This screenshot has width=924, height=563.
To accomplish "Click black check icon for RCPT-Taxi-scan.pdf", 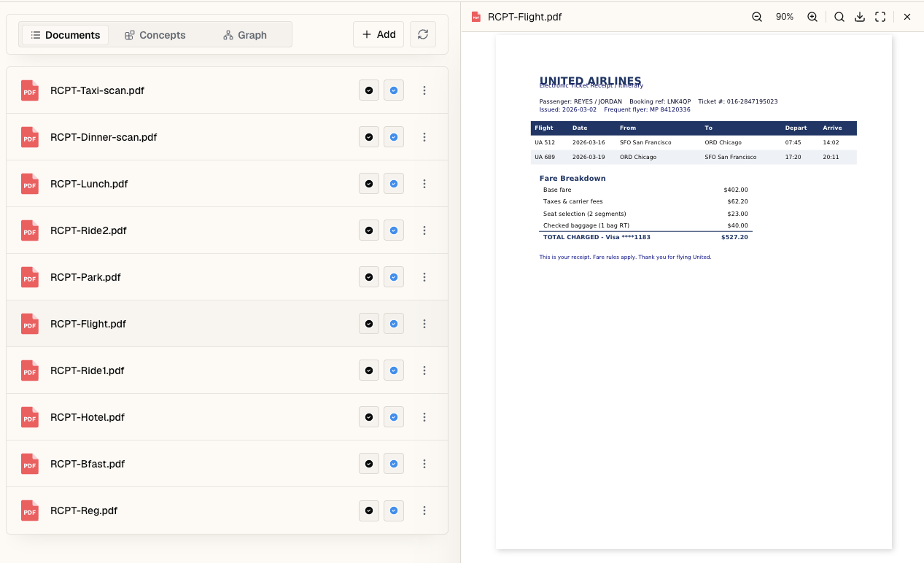I will pos(369,90).
